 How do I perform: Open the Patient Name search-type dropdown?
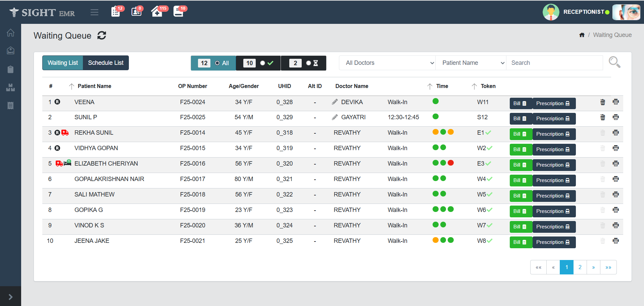470,63
